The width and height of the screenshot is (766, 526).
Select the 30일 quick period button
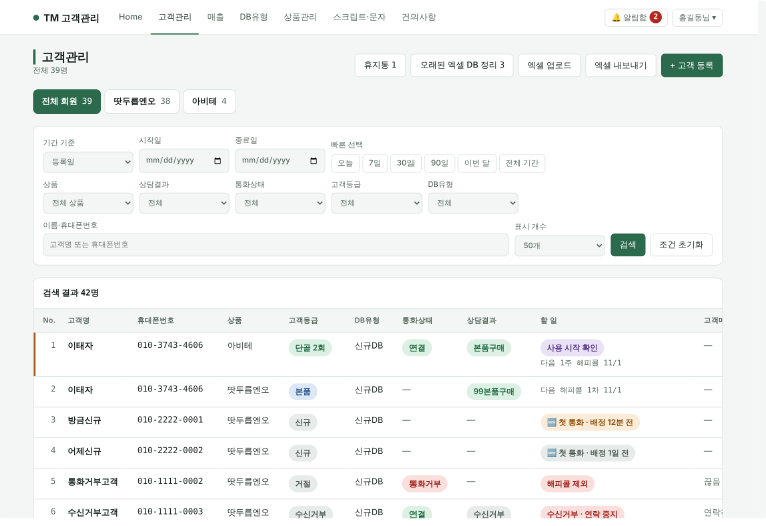click(x=406, y=163)
